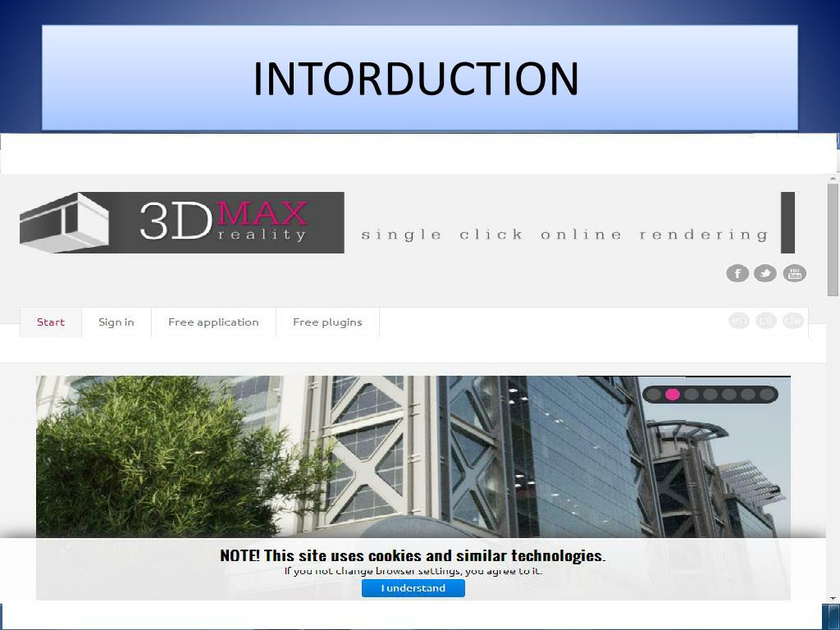Select the sixth slideshow dot

pos(748,395)
